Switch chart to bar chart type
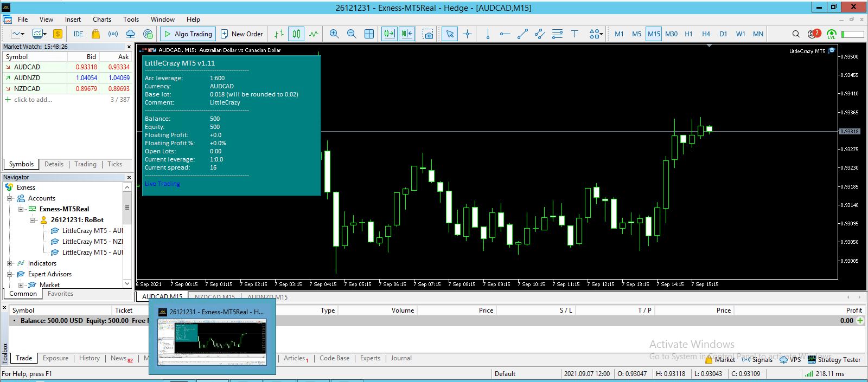This screenshot has width=868, height=382. 279,34
